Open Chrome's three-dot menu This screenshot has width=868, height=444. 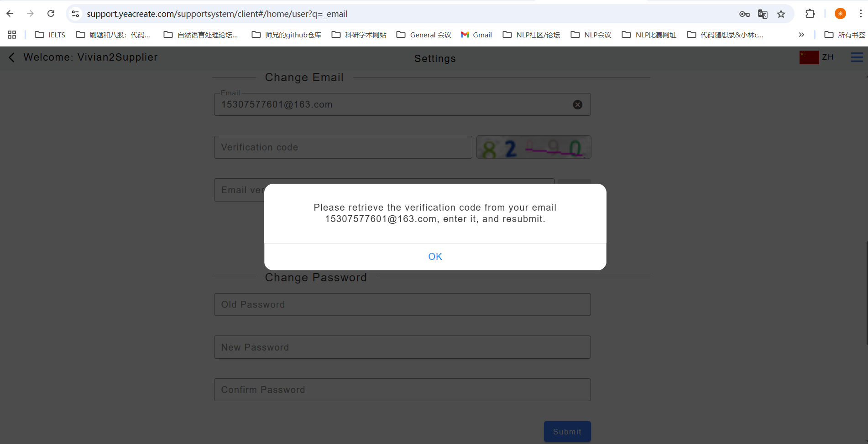click(x=861, y=14)
